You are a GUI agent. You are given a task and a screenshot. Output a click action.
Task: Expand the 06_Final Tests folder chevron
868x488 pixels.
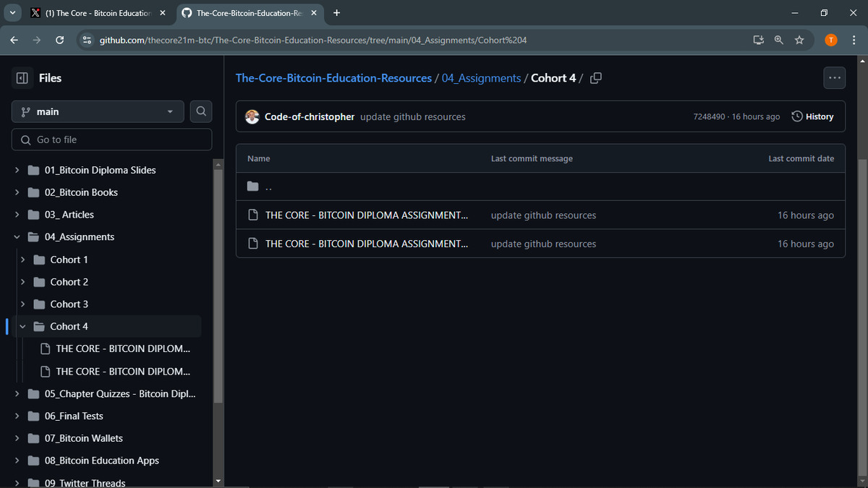click(x=17, y=416)
